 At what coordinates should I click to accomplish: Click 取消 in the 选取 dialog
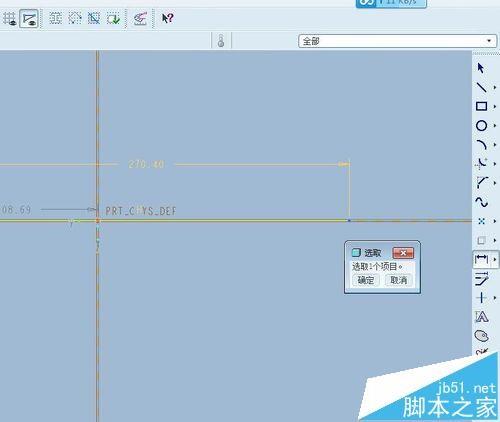pyautogui.click(x=399, y=280)
